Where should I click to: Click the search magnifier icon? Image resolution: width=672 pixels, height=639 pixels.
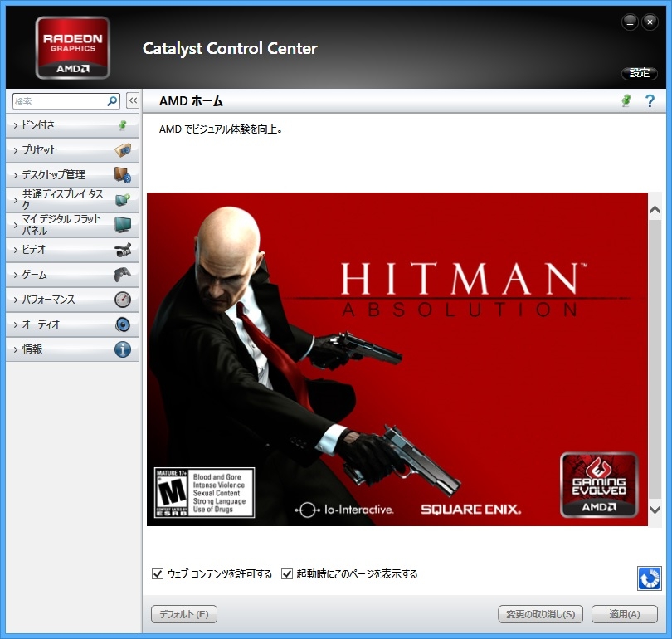tap(112, 101)
